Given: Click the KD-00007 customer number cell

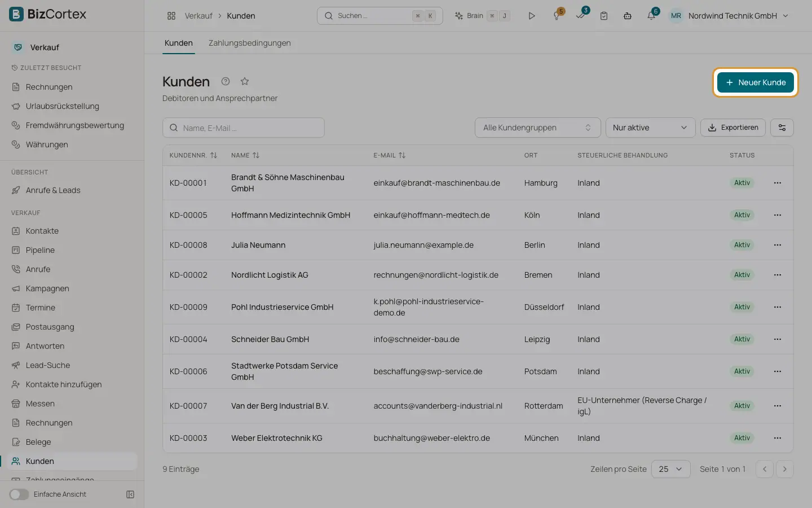Looking at the screenshot, I should click(x=188, y=406).
